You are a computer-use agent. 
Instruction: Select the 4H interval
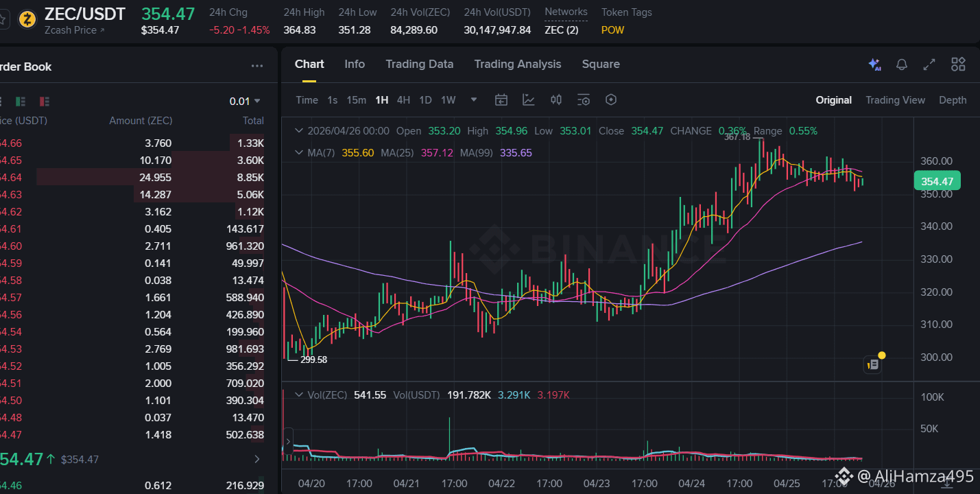click(403, 100)
